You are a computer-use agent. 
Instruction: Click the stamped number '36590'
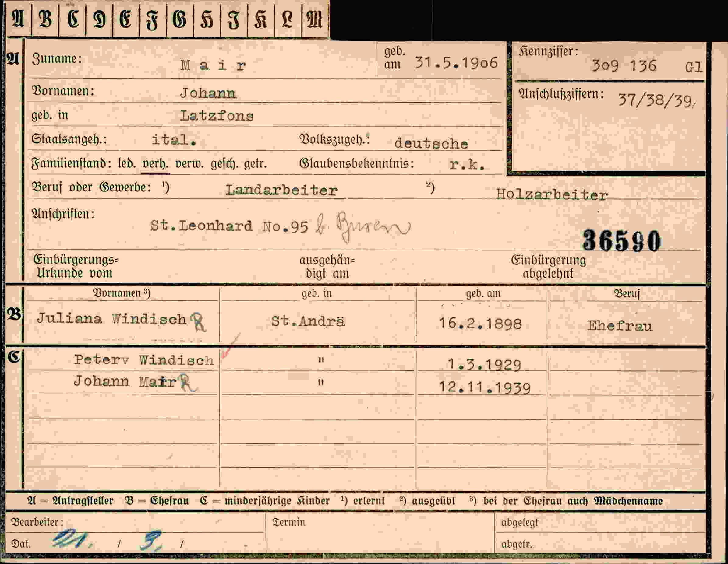pos(621,241)
